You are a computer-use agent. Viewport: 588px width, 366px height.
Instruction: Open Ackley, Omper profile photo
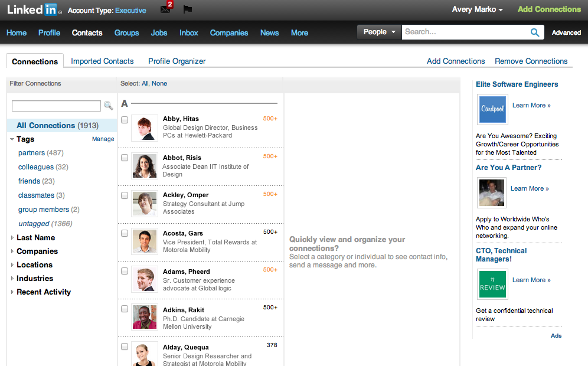(145, 204)
